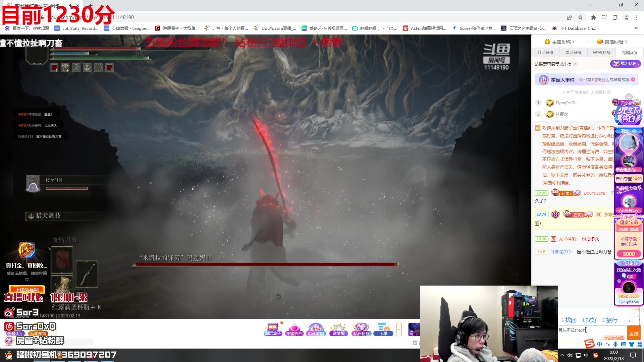The height and width of the screenshot is (362, 644).
Task: Open the browser media control icon
Action: coord(604,17)
